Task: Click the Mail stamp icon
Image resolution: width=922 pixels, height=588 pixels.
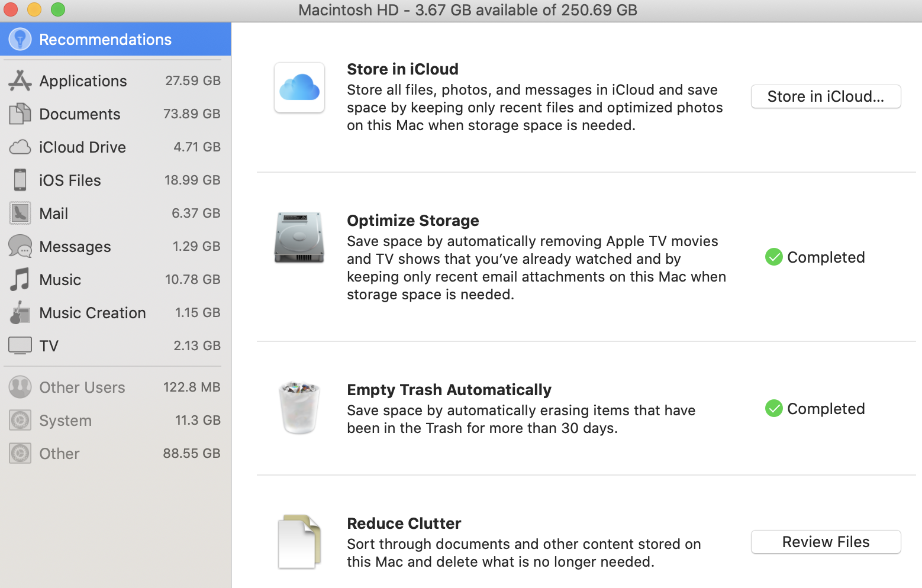Action: pos(20,213)
